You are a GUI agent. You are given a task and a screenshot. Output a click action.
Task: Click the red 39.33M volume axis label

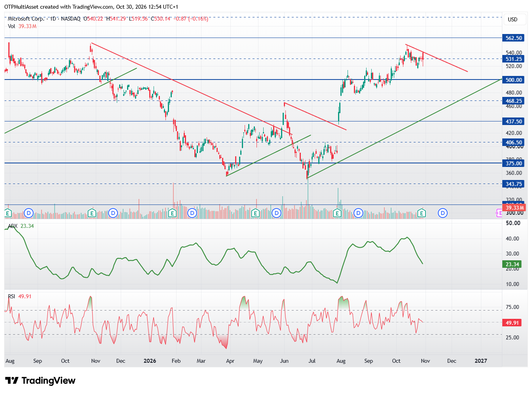[515, 208]
